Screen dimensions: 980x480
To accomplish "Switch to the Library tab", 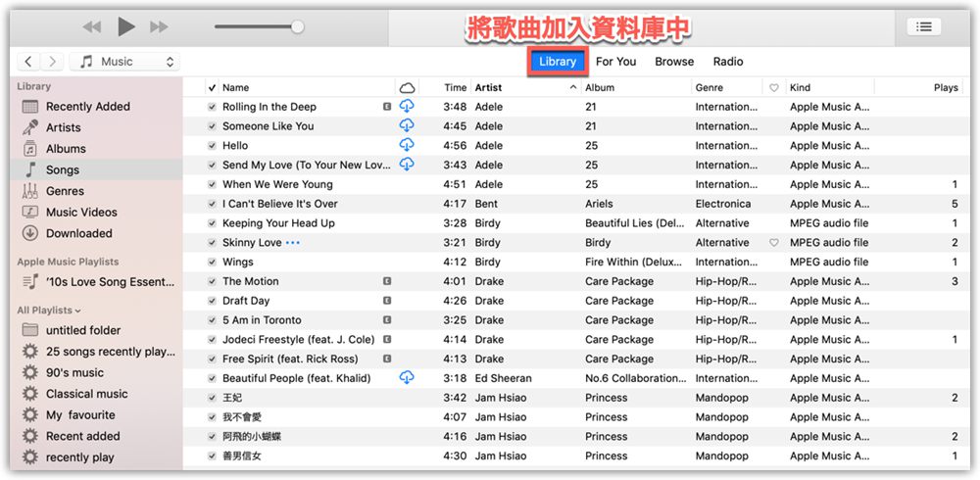I will 558,62.
